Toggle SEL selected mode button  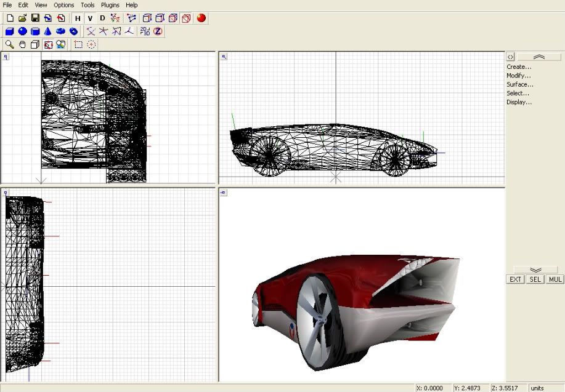point(535,279)
